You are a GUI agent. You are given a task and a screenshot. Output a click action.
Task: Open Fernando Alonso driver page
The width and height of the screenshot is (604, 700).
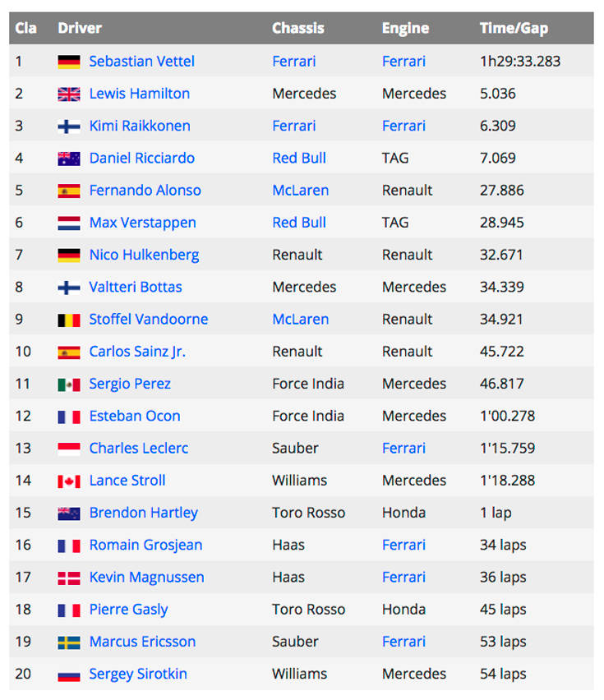pyautogui.click(x=145, y=190)
